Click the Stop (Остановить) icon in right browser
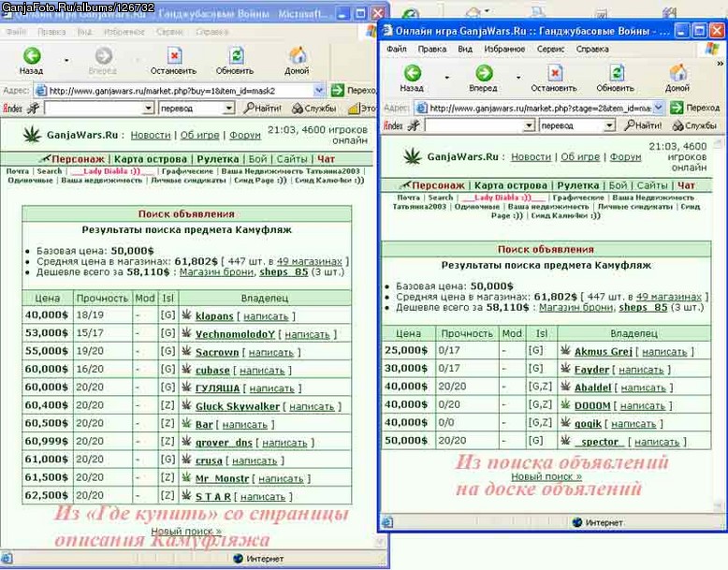This screenshot has width=728, height=570. pyautogui.click(x=554, y=73)
